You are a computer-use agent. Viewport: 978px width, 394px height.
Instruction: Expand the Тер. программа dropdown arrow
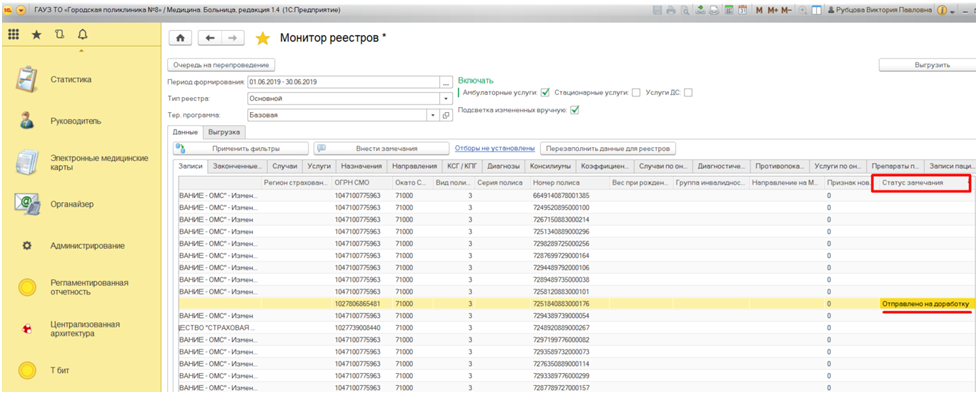tap(433, 115)
